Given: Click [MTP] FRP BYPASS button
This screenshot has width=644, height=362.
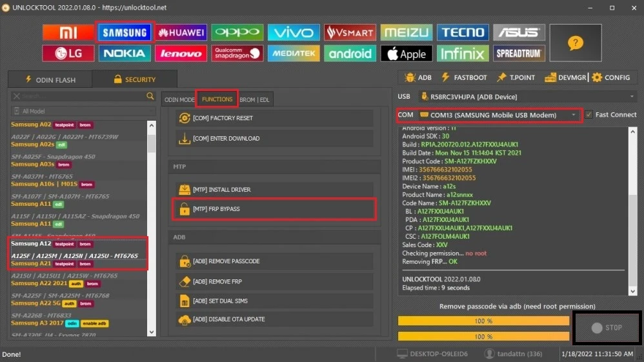Looking at the screenshot, I should 274,209.
